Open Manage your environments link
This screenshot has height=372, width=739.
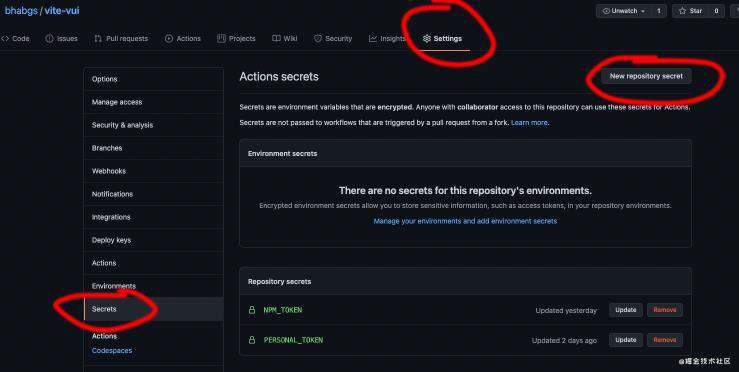tap(465, 221)
